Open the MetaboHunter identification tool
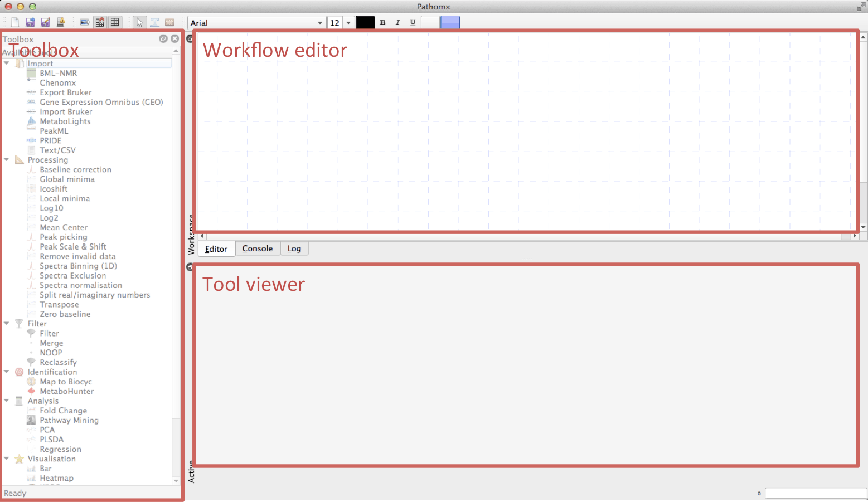868x502 pixels. click(66, 391)
